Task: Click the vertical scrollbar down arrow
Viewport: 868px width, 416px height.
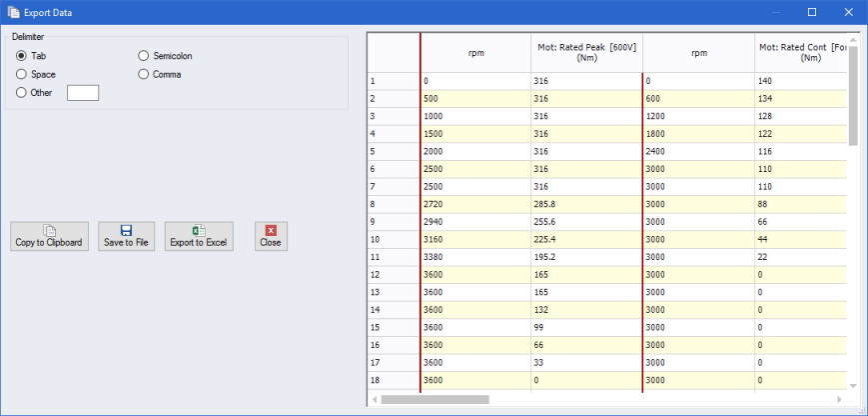Action: tap(852, 385)
